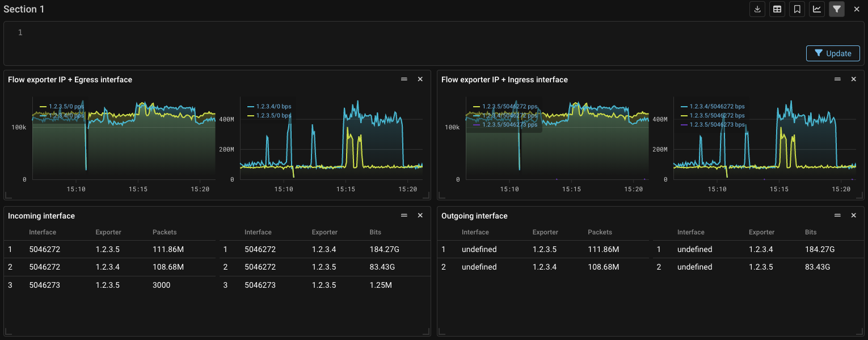
Task: Toggle 1.2.3.4/0 bps legend in Egress chart
Action: pos(273,106)
